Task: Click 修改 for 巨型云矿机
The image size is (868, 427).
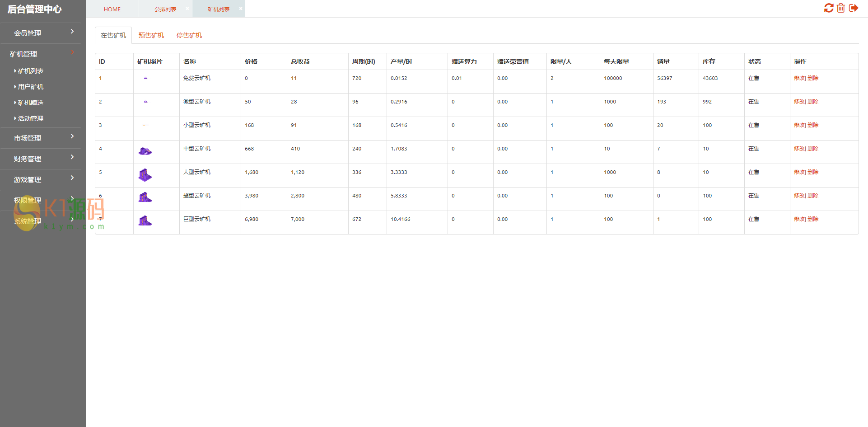Action: point(799,219)
